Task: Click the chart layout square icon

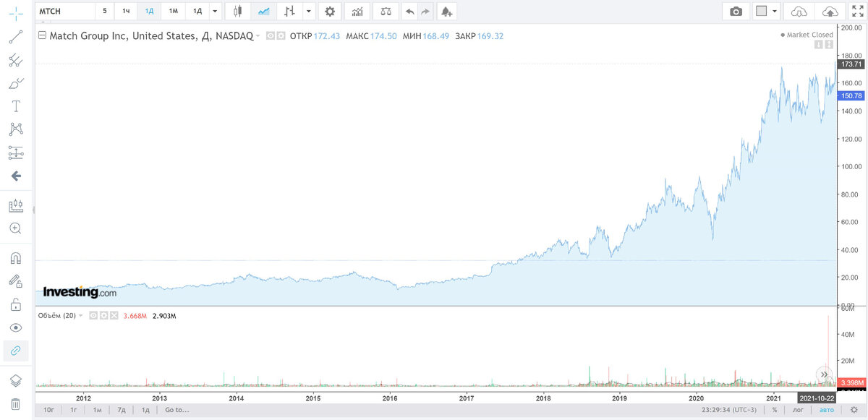Action: pos(761,11)
